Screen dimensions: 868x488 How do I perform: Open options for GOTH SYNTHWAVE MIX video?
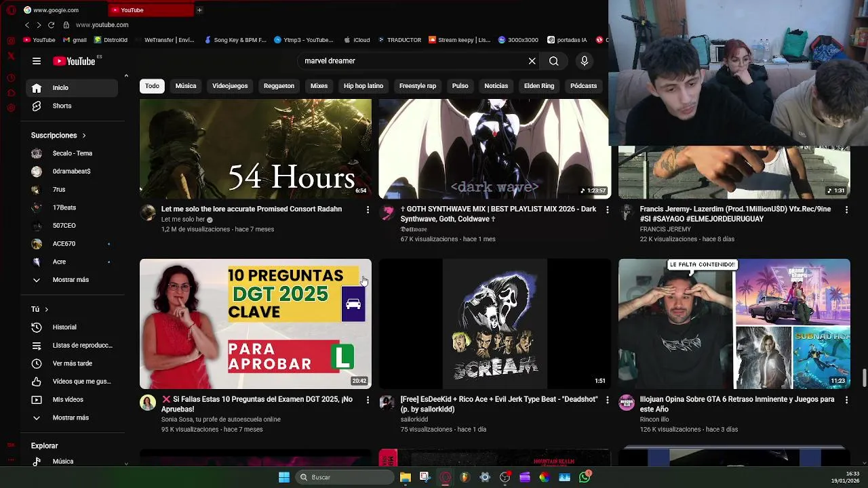pyautogui.click(x=607, y=210)
